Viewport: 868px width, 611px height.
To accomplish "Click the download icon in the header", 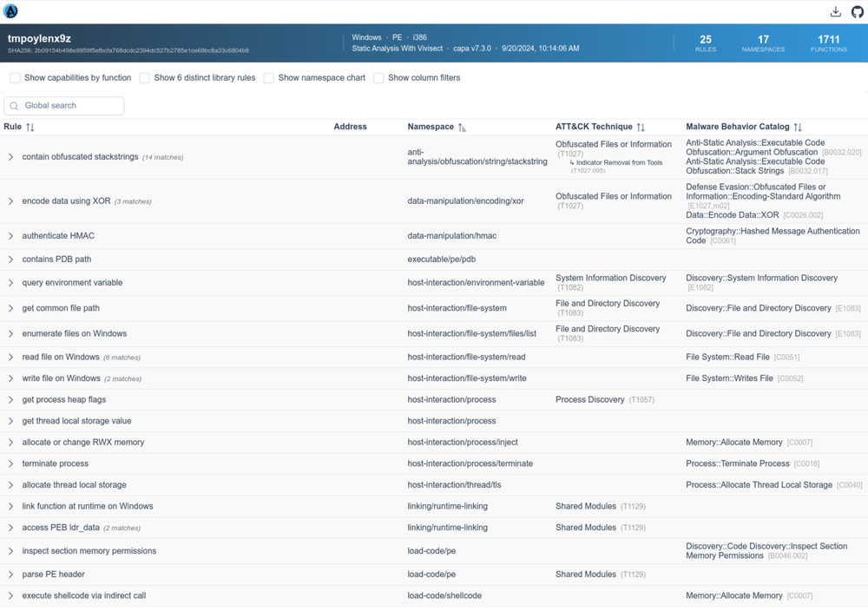I will click(x=835, y=11).
